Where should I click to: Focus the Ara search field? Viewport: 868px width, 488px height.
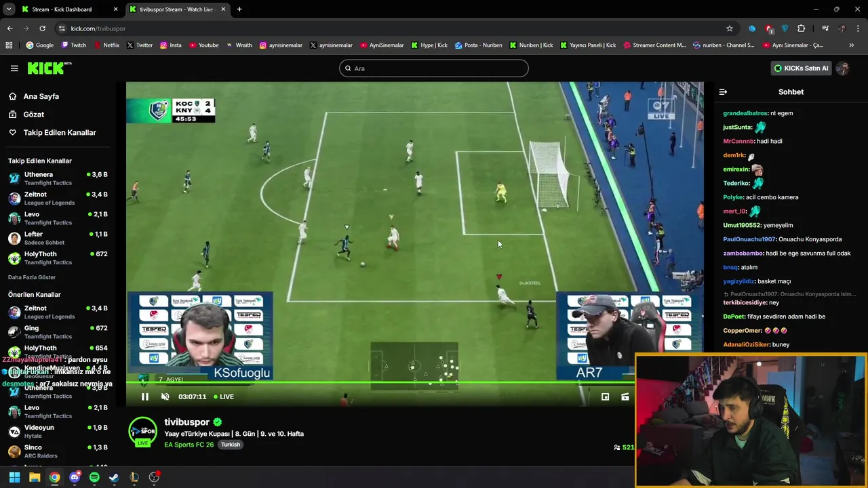pos(434,68)
